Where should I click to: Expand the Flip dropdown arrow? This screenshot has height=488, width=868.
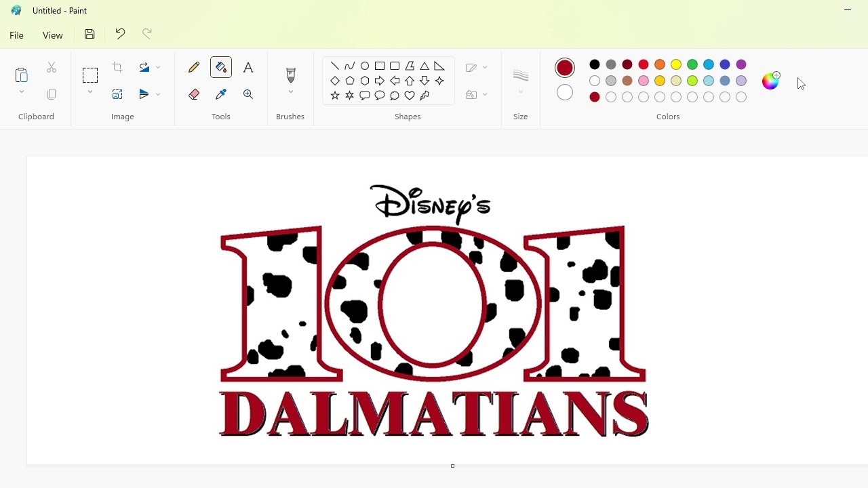click(158, 94)
